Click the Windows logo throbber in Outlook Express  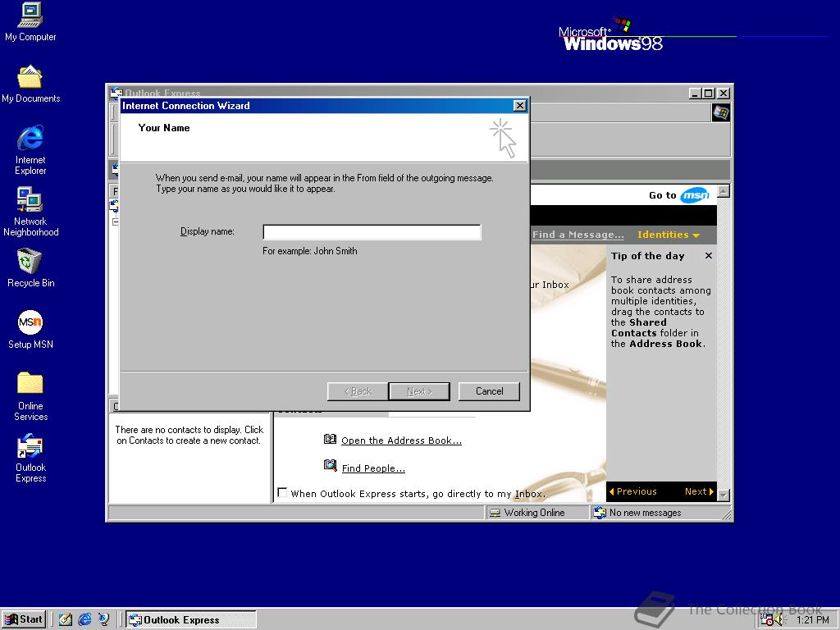(x=720, y=112)
